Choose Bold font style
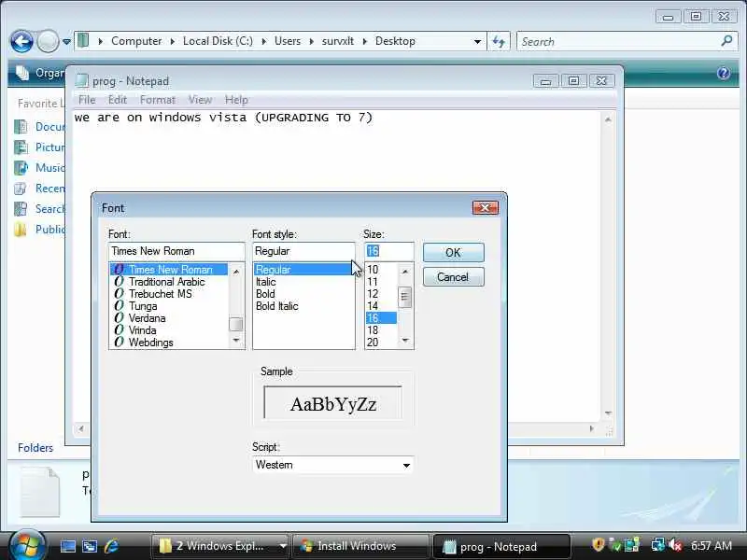Screen dimensions: 747x560 (303, 294)
